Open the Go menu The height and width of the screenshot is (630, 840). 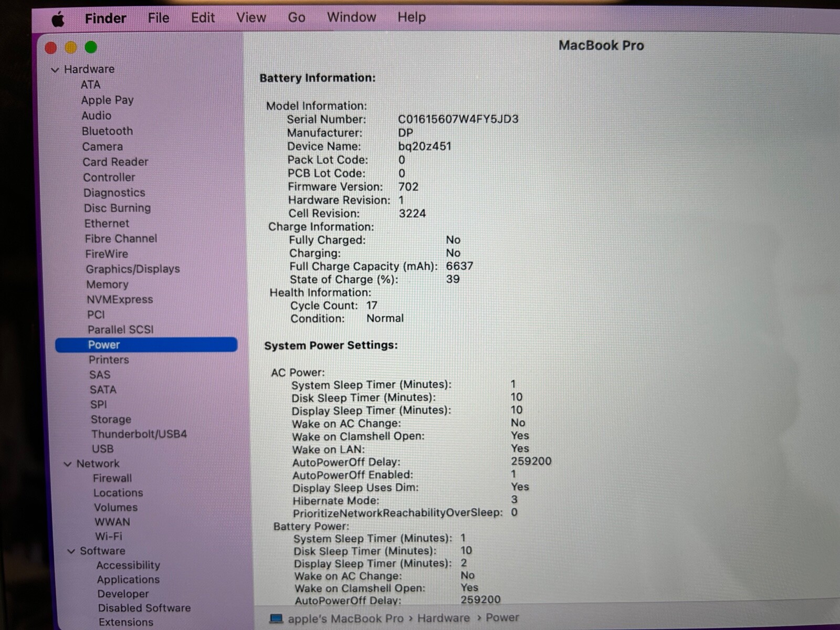click(x=297, y=17)
